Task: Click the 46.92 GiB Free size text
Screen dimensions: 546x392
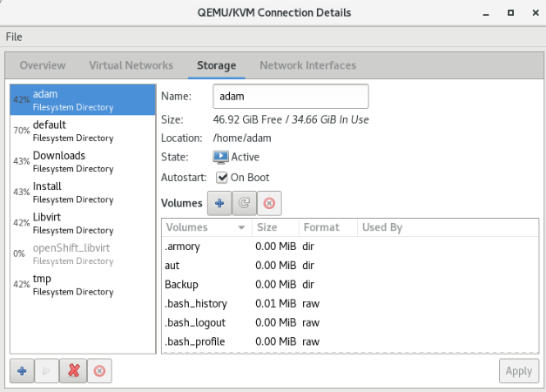Action: click(x=247, y=119)
